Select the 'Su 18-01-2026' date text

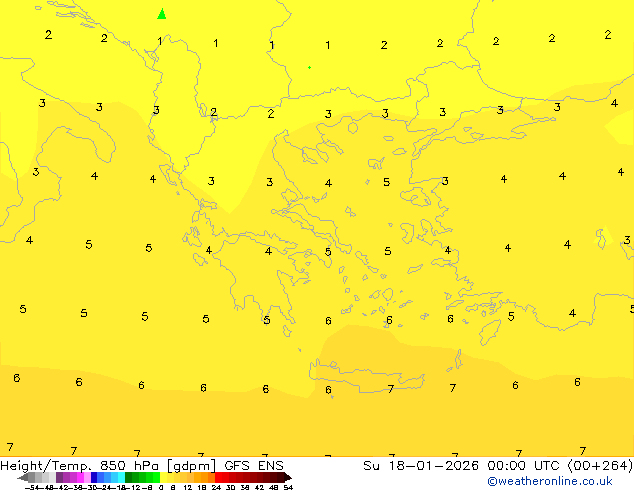coord(421,466)
